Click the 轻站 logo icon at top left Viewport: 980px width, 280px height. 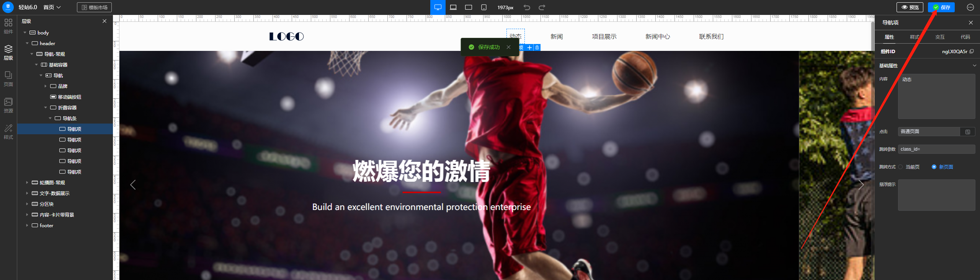click(x=8, y=7)
